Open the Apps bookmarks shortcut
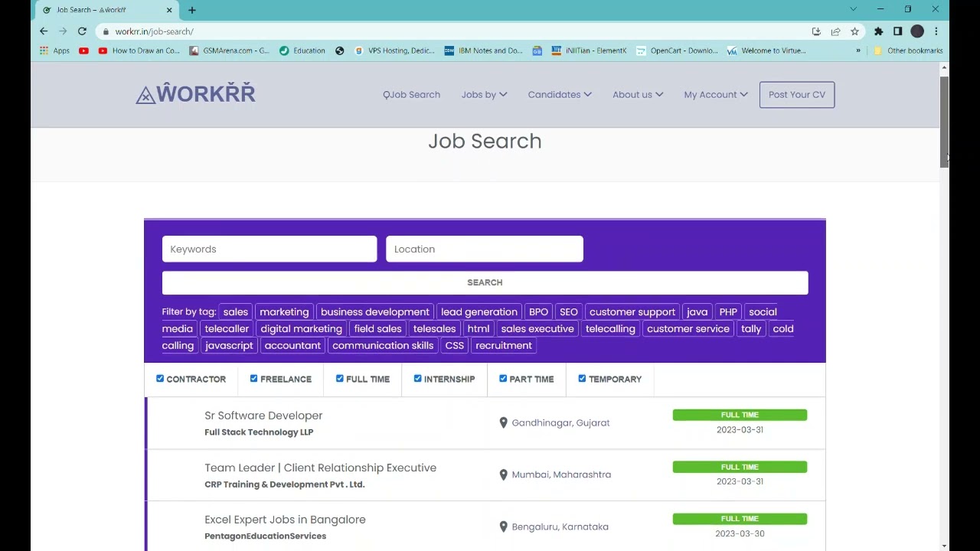This screenshot has width=980, height=551. (x=54, y=51)
